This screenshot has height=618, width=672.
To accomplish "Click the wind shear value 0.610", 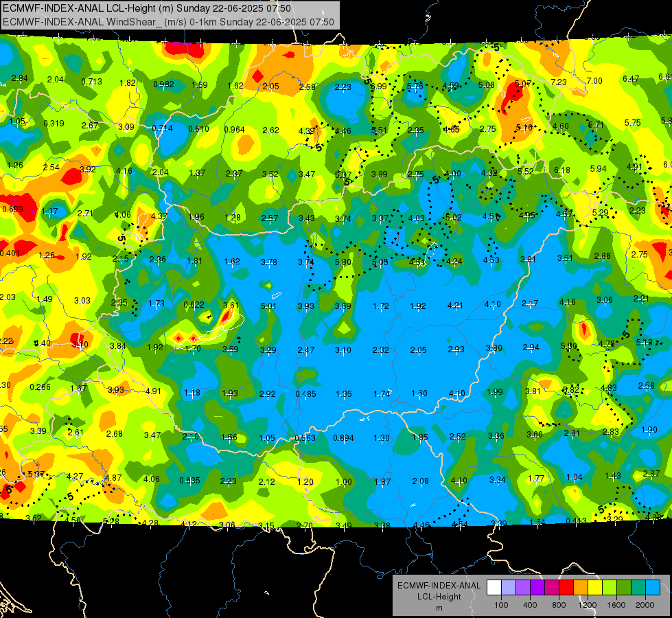I will [x=198, y=128].
